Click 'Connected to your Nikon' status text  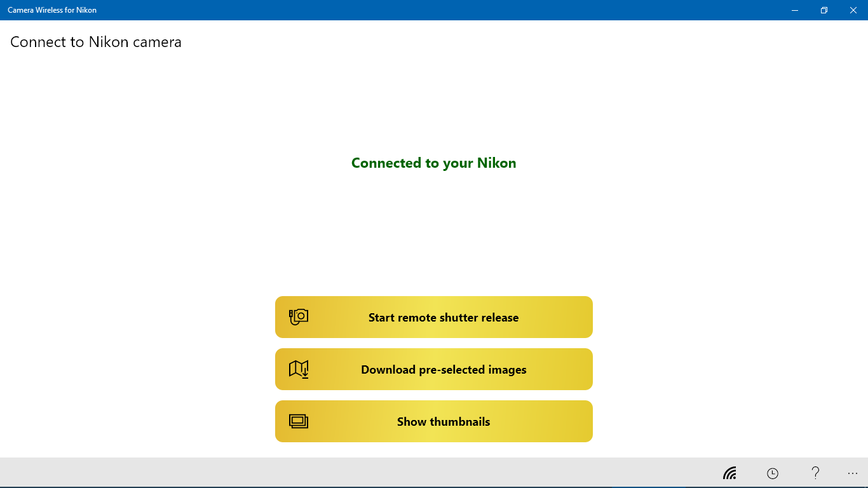click(434, 163)
